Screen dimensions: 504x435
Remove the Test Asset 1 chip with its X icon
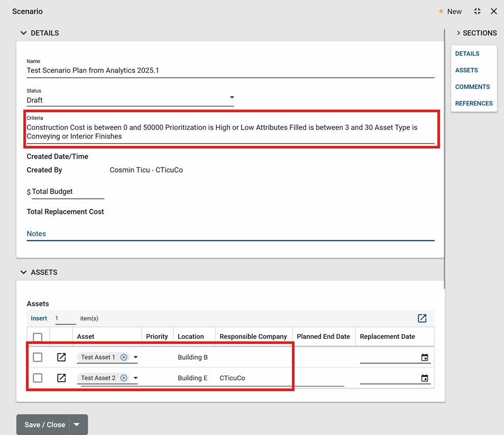pos(124,358)
